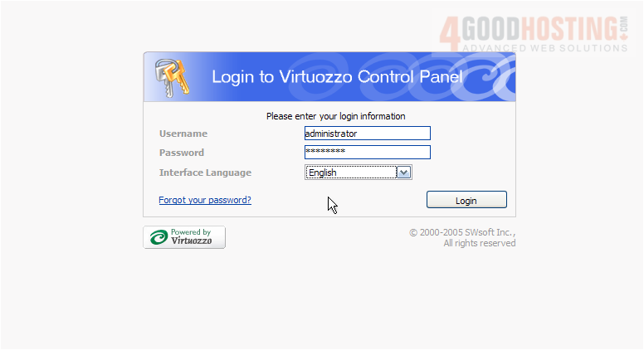The height and width of the screenshot is (350, 644).
Task: Open the Interface Language combo box showing English
Action: tap(359, 173)
